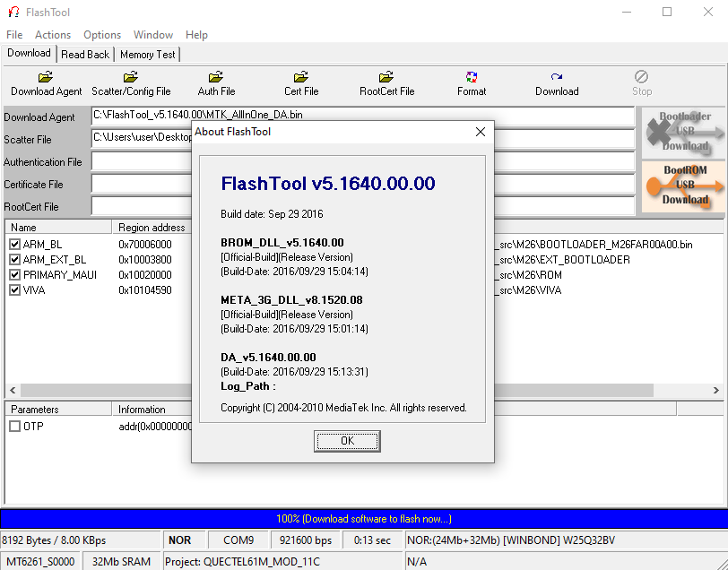728x570 pixels.
Task: Switch to the Memory Test tab
Action: pyautogui.click(x=148, y=55)
